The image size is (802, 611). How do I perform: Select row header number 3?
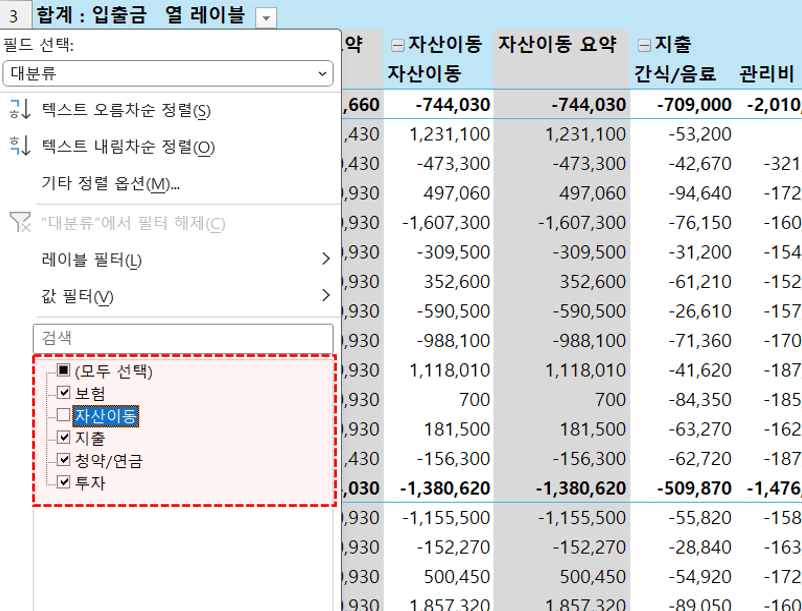click(x=14, y=16)
